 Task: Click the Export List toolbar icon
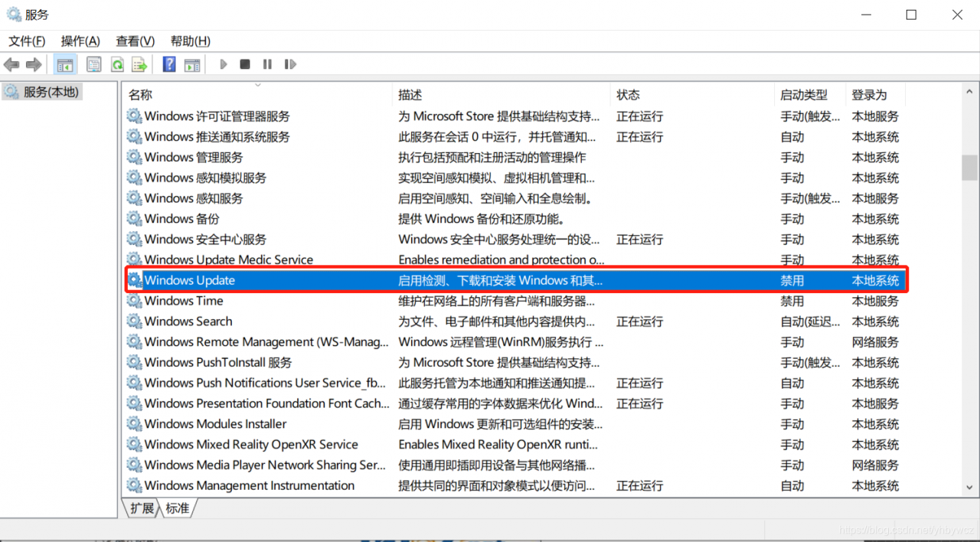pos(139,65)
